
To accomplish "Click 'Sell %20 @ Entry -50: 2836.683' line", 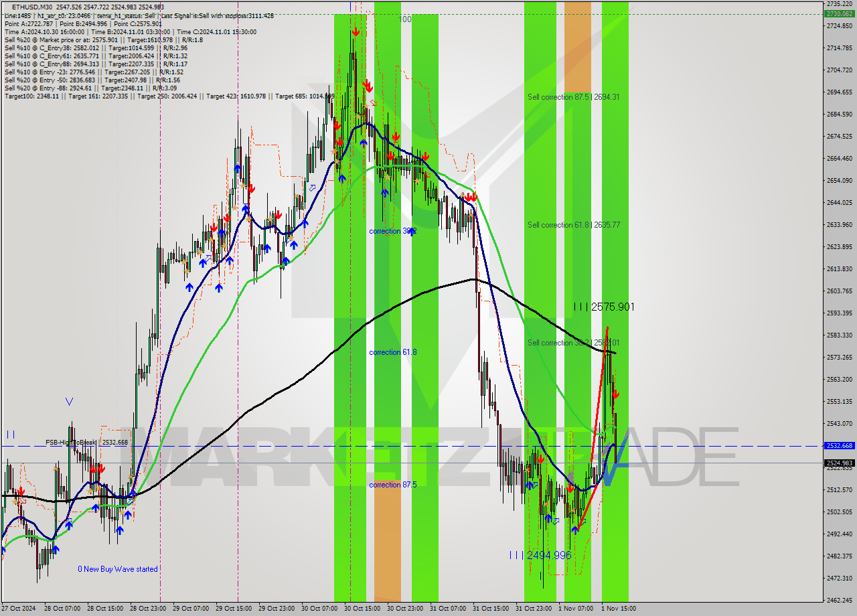I will 94,80.
